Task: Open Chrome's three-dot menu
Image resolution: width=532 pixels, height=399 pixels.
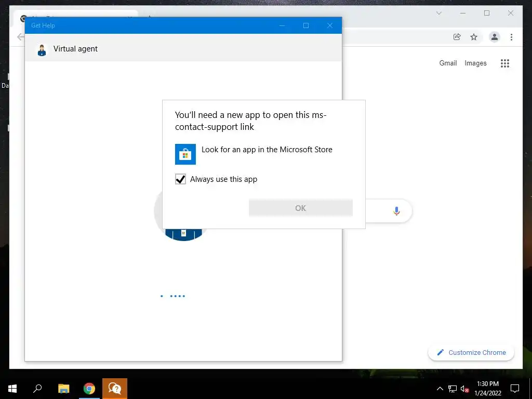Action: pyautogui.click(x=511, y=37)
